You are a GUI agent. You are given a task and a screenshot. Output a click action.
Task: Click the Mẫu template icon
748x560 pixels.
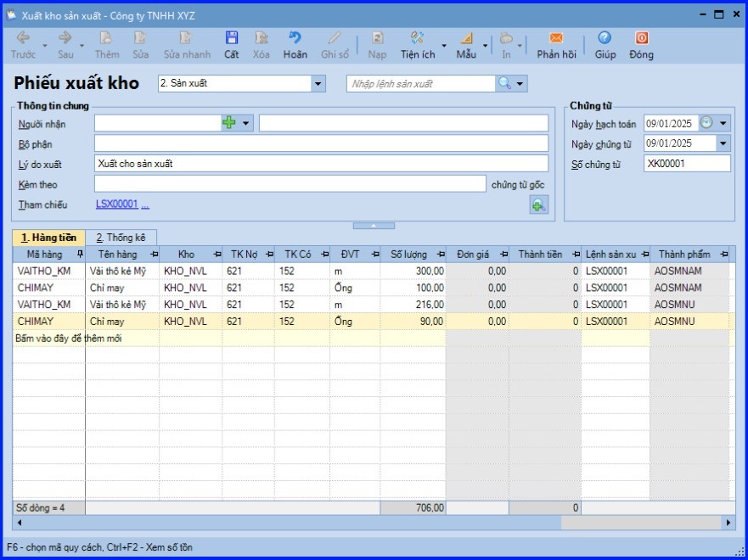pos(466,38)
